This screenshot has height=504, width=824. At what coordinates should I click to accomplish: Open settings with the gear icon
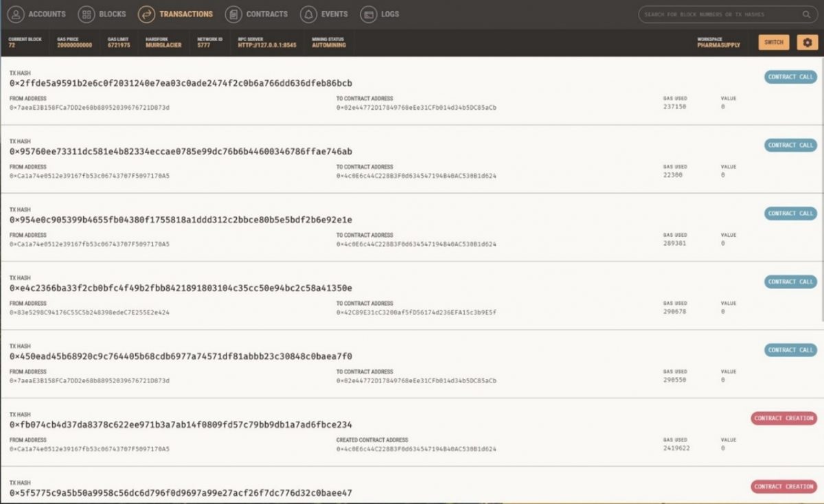807,43
